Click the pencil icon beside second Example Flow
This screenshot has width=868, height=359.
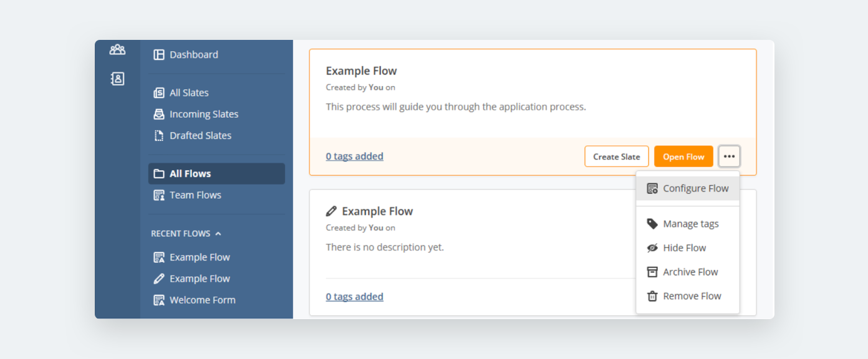pyautogui.click(x=332, y=211)
